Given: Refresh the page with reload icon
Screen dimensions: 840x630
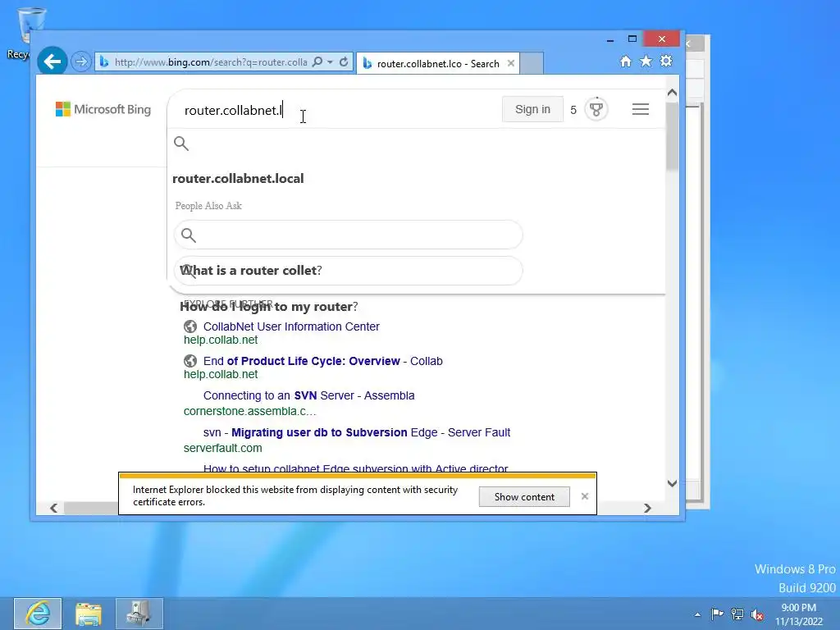Looking at the screenshot, I should tap(344, 62).
